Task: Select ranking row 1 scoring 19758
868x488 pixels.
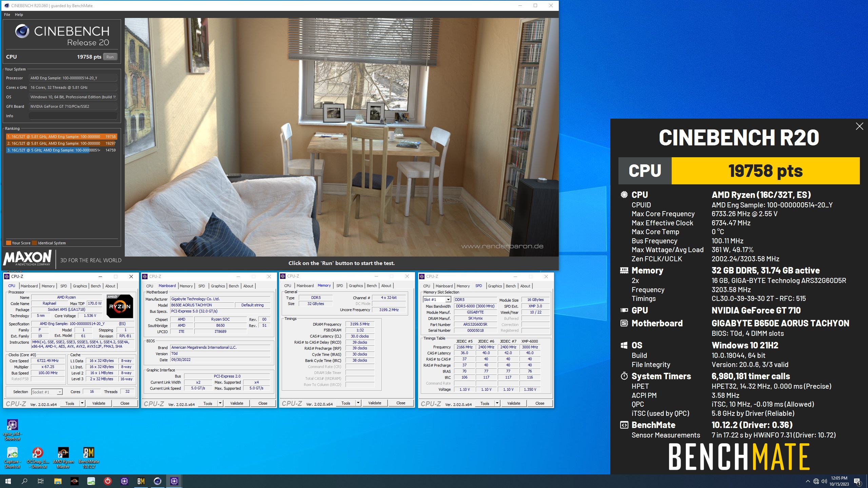Action: point(61,137)
